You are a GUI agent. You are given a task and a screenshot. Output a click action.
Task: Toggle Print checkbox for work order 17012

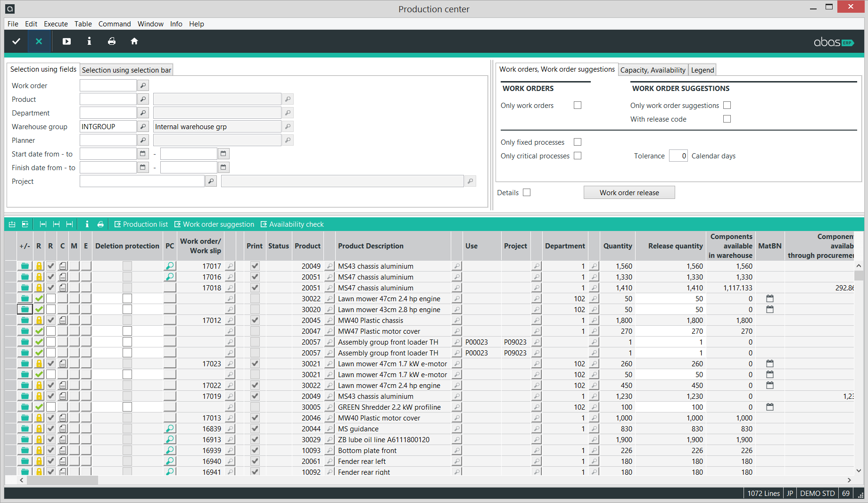coord(255,320)
